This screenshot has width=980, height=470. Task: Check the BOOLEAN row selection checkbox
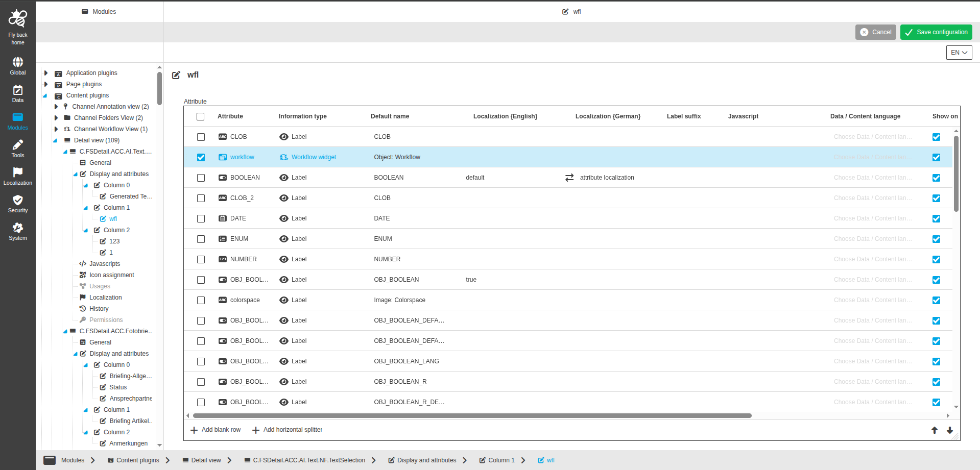(x=201, y=178)
